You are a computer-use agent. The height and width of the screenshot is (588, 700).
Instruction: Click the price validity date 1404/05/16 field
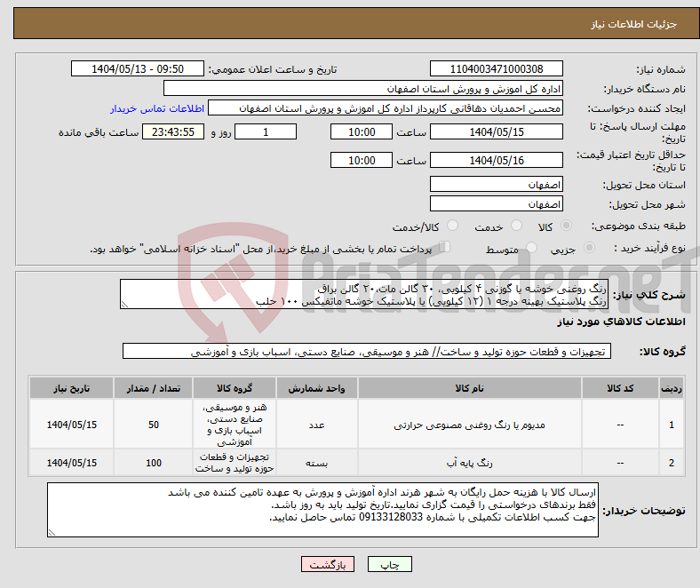click(x=497, y=160)
